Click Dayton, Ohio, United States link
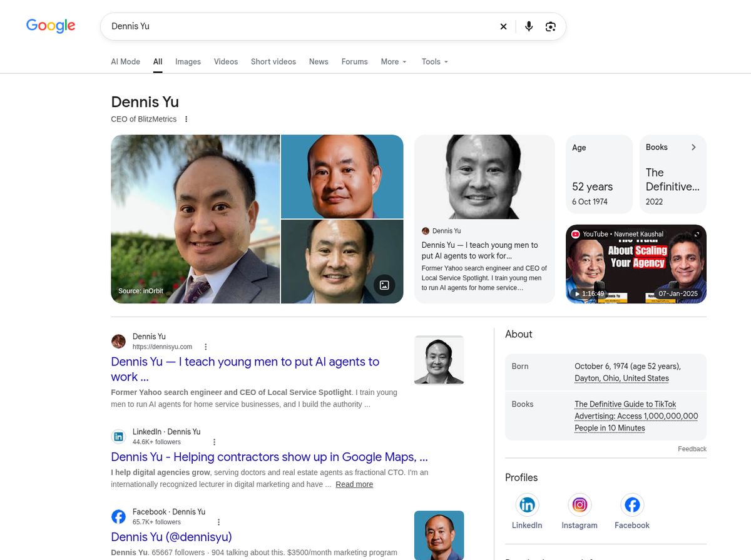This screenshot has width=751, height=560. (x=621, y=378)
